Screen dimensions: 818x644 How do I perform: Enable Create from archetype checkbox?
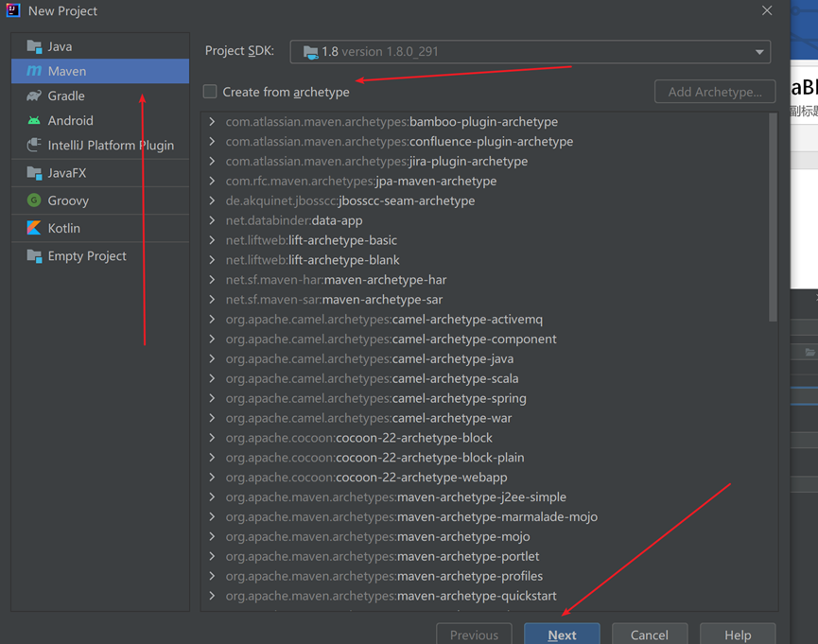pyautogui.click(x=210, y=92)
